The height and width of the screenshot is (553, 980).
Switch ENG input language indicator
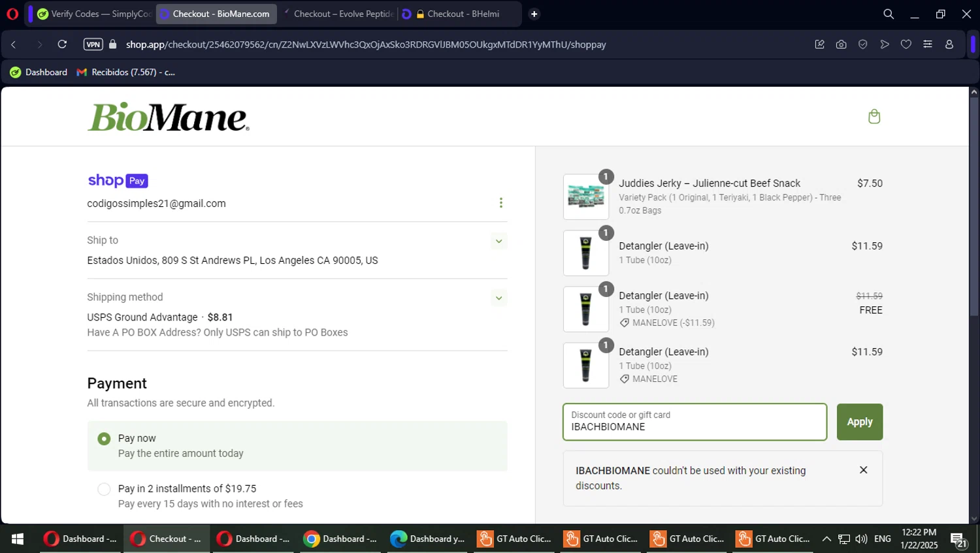point(883,539)
